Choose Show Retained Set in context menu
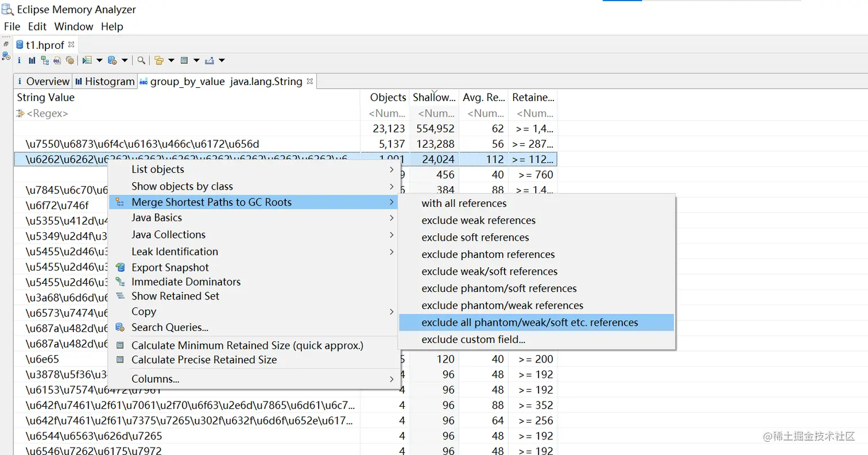This screenshot has height=455, width=868. [x=175, y=296]
